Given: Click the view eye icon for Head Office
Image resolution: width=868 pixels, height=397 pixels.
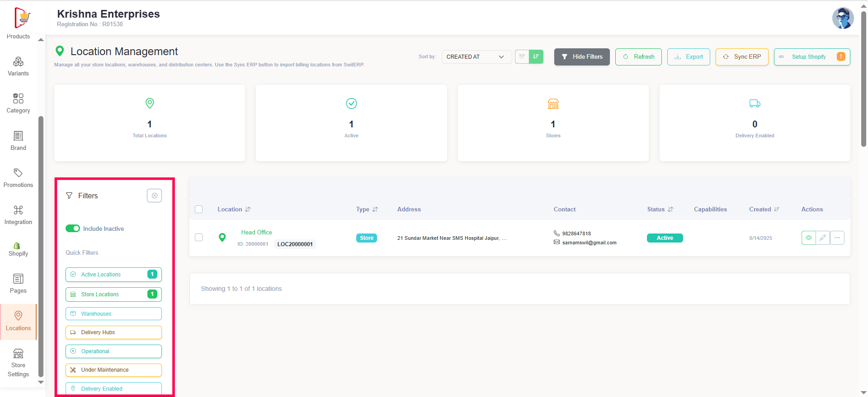Looking at the screenshot, I should [x=808, y=238].
